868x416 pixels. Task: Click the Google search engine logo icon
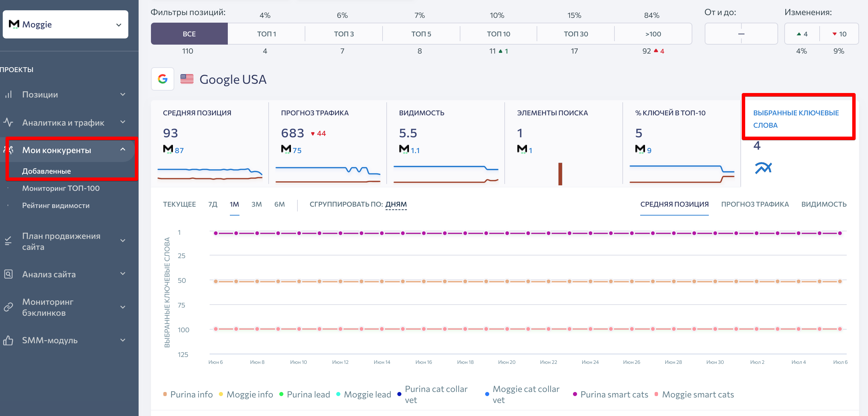[x=163, y=79]
